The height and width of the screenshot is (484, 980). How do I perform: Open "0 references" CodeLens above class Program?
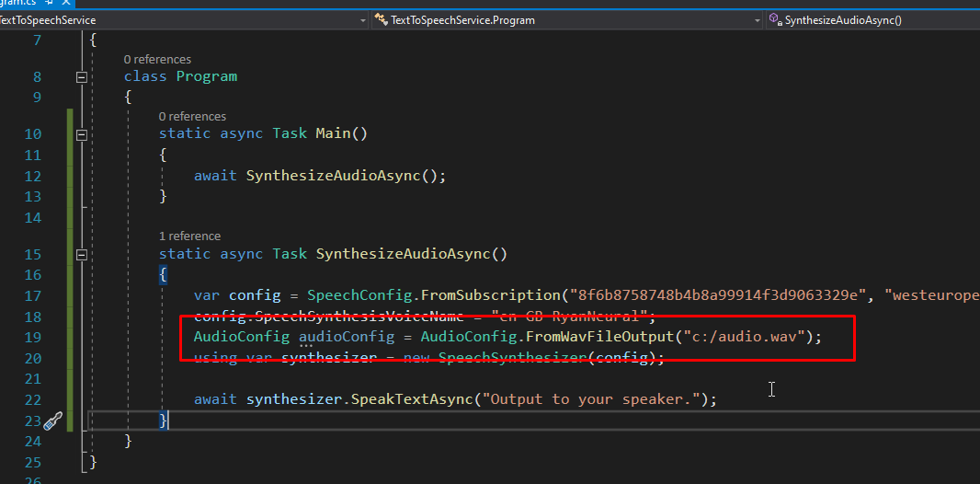click(157, 59)
